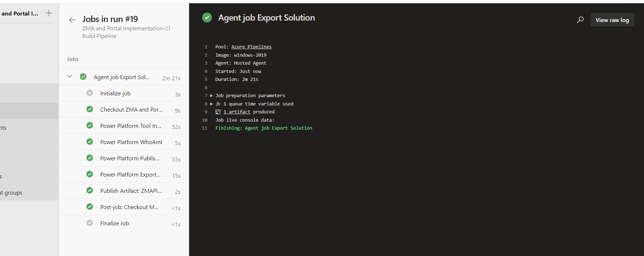Open the 1 artifact link
This screenshot has width=644, height=256.
(237, 112)
